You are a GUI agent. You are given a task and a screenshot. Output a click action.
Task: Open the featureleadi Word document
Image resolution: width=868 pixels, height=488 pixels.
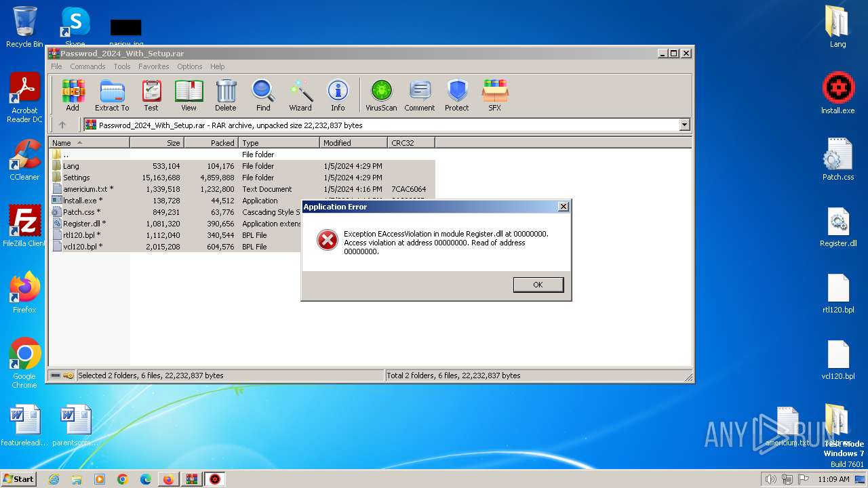click(24, 426)
